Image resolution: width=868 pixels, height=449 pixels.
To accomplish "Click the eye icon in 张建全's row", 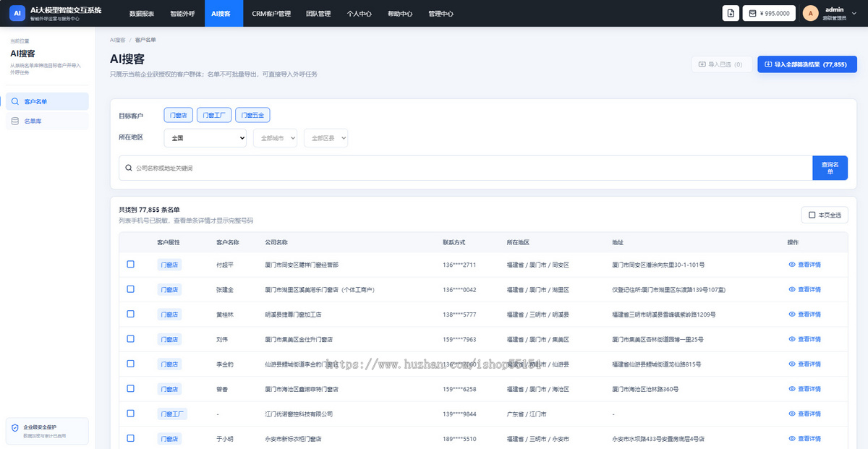I will [x=792, y=289].
